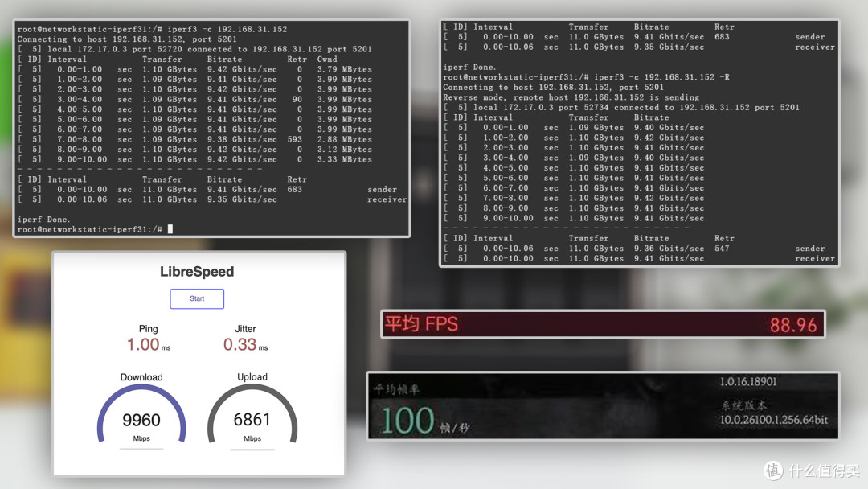
Task: Click the 0.00-1.00 interval row in right terminal
Action: click(x=574, y=127)
